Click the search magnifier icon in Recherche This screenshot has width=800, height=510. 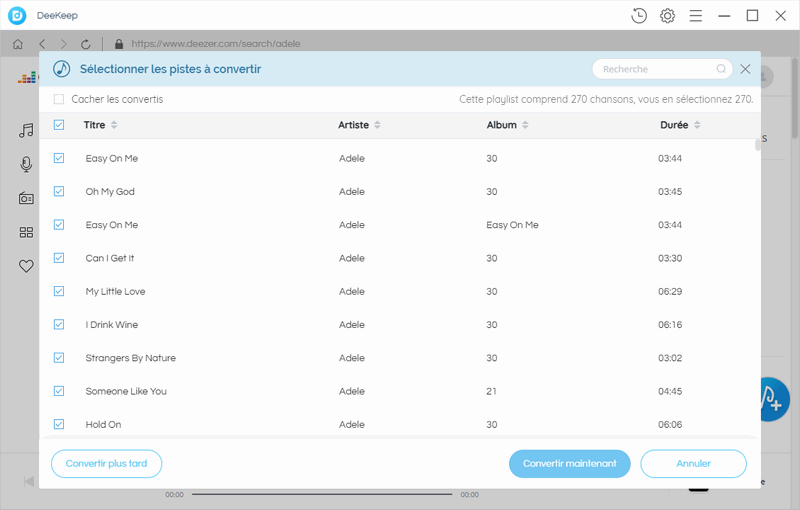[721, 69]
